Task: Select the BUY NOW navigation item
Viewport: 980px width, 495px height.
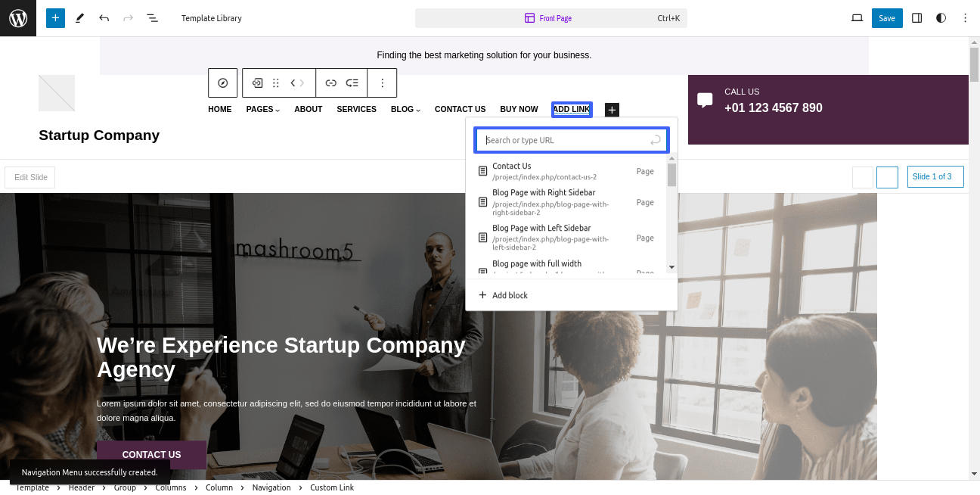Action: [519, 110]
